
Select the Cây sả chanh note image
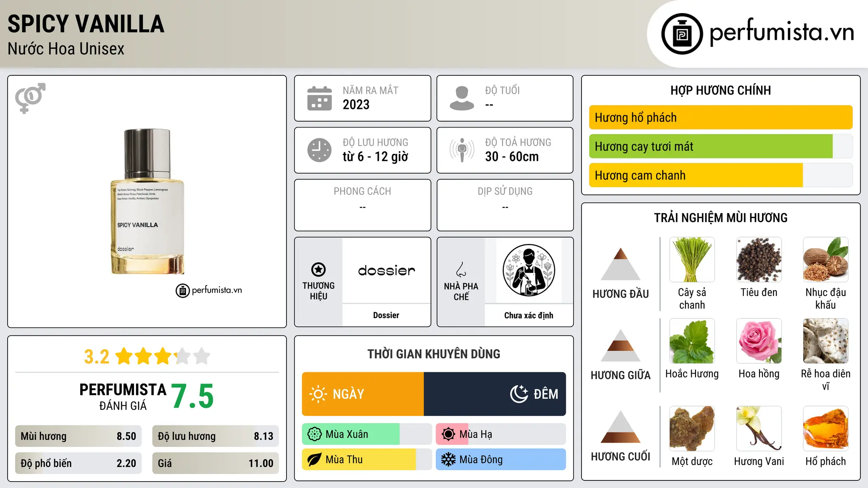[x=692, y=260]
